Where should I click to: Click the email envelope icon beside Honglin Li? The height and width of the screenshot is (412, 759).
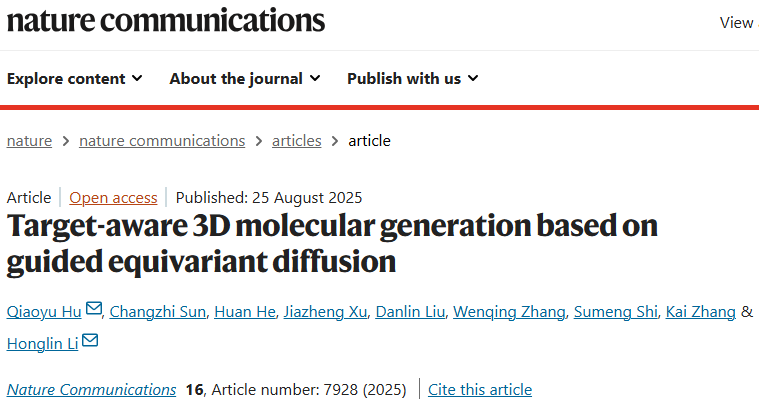tap(90, 340)
